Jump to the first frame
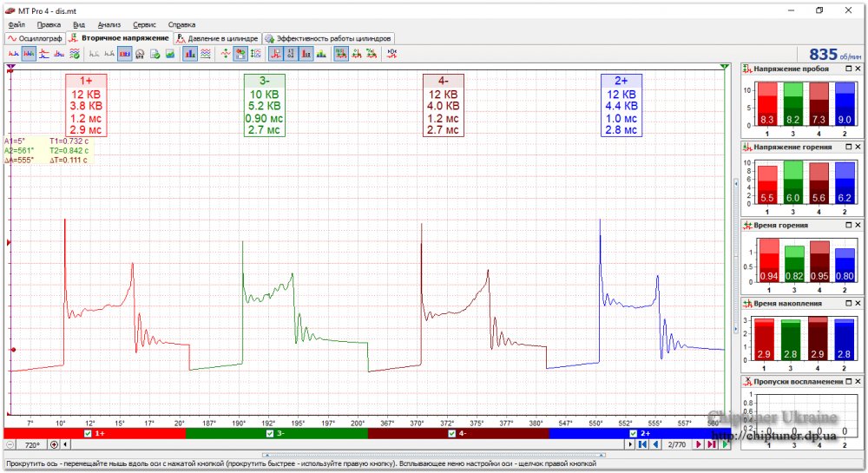 click(x=642, y=444)
